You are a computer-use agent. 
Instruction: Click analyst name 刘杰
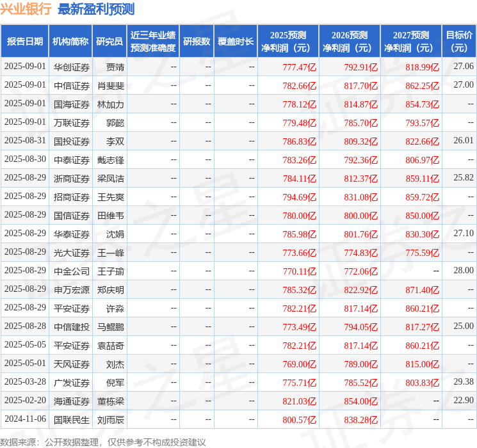(x=115, y=364)
